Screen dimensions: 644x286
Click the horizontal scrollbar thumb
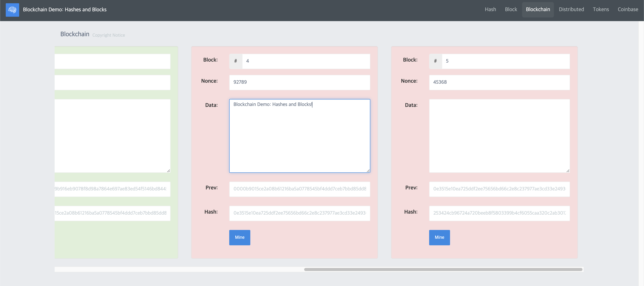pos(443,269)
